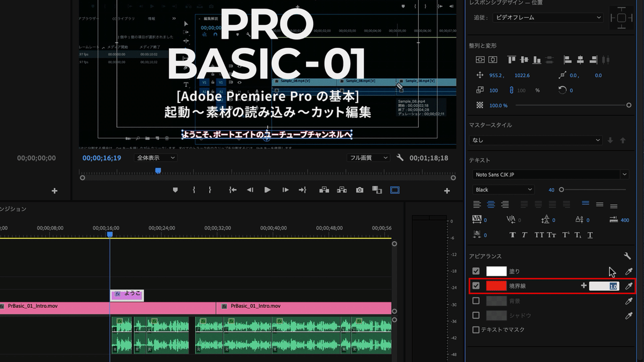Click the Extract button

click(x=342, y=190)
